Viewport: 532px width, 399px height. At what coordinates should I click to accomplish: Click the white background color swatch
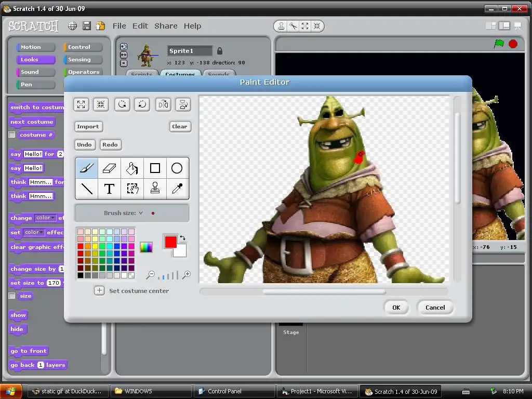coord(181,251)
